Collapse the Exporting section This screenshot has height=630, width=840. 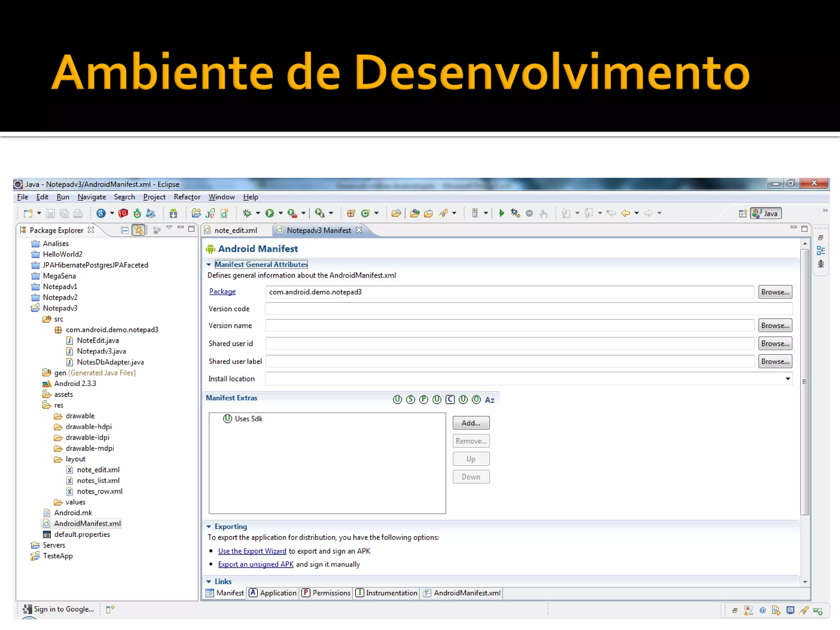pos(209,527)
